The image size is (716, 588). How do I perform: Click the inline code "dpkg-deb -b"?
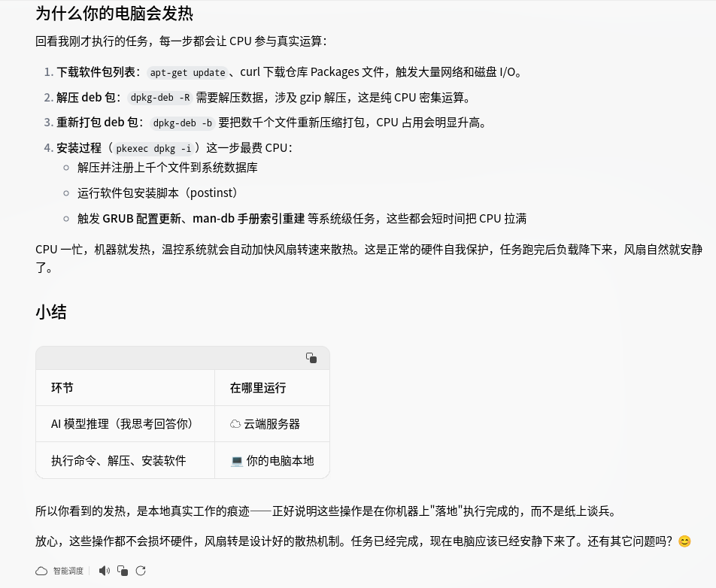click(183, 123)
